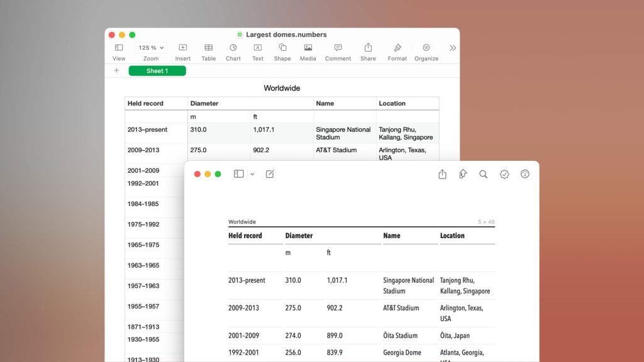Click the compose new note icon
644x362 pixels.
[x=270, y=174]
